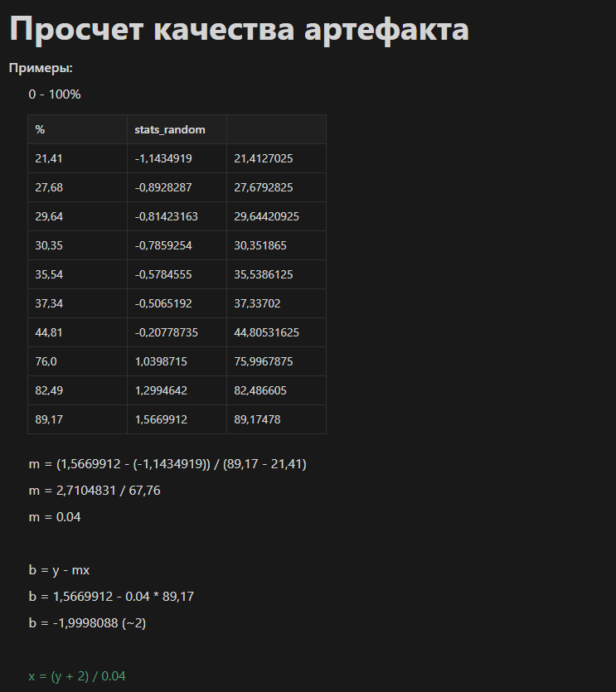Click the cell with value -0,8928287

click(177, 187)
